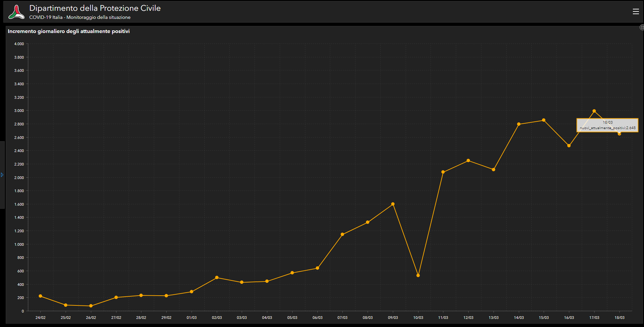Image resolution: width=644 pixels, height=327 pixels.
Task: Select the 26/02 data point on the line
Action: 91,306
